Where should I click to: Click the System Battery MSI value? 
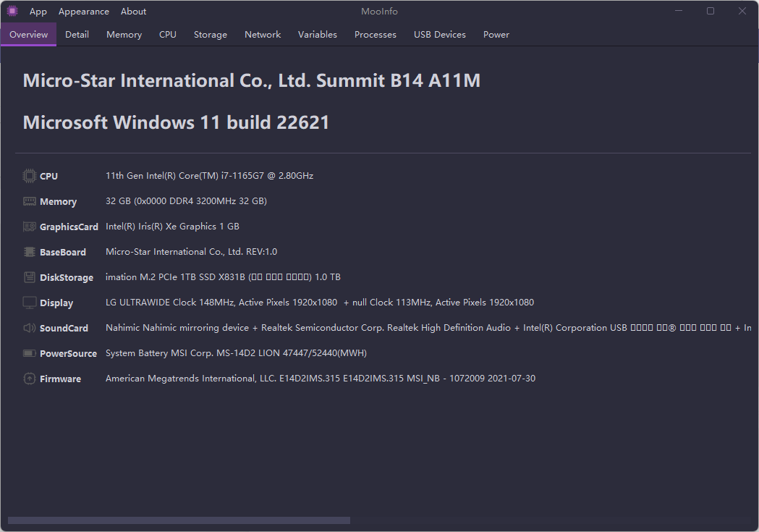[x=236, y=353]
